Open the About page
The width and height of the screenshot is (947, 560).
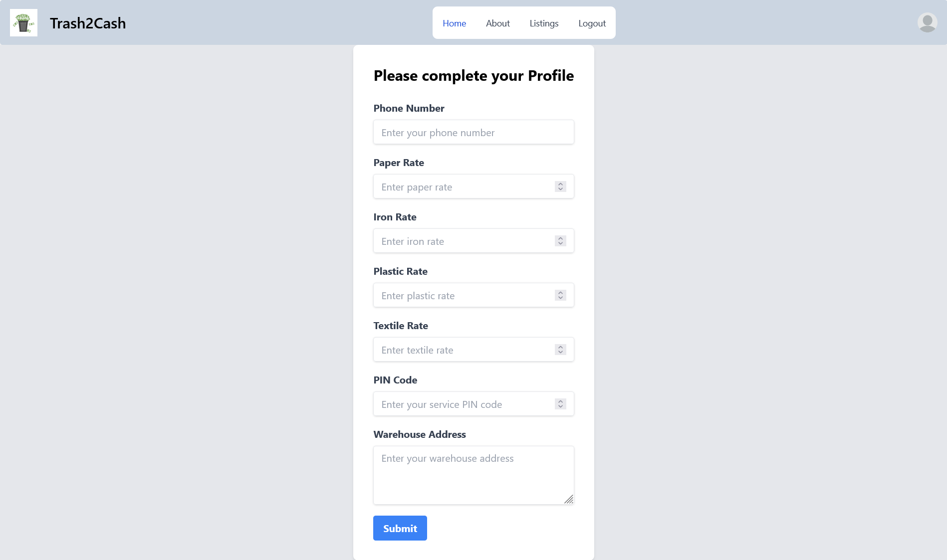(497, 23)
